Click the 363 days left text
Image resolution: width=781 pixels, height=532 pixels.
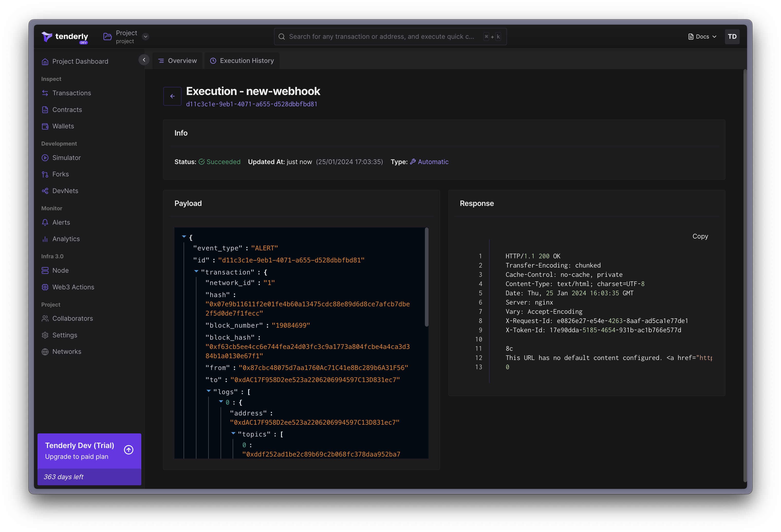63,477
